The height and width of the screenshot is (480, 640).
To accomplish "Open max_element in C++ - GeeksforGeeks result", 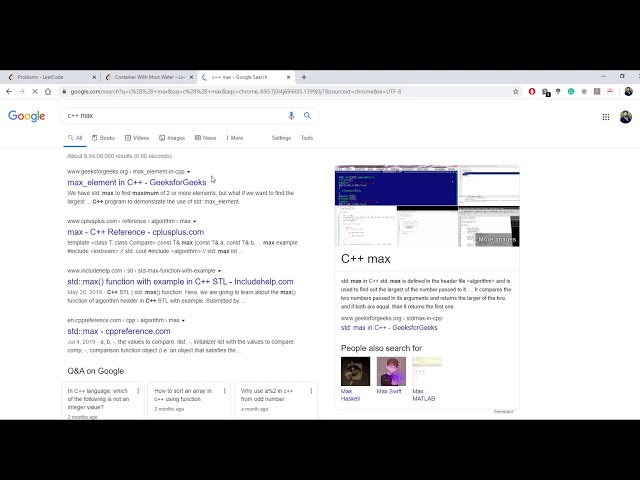I will (x=137, y=182).
